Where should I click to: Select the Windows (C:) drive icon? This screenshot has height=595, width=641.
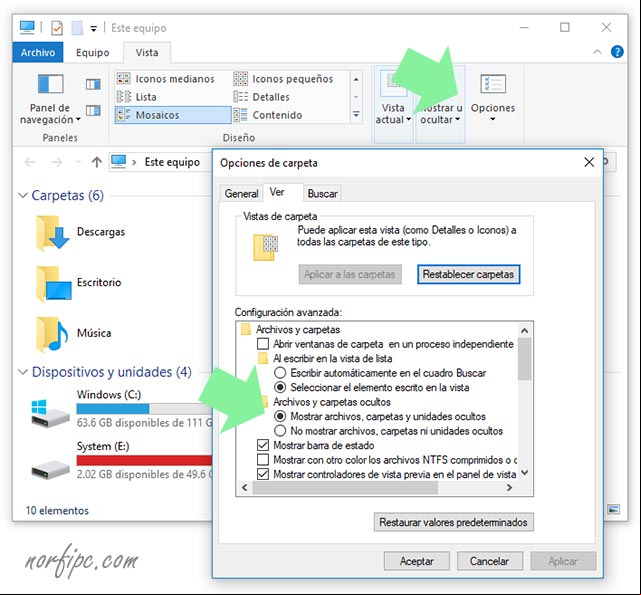pyautogui.click(x=50, y=413)
